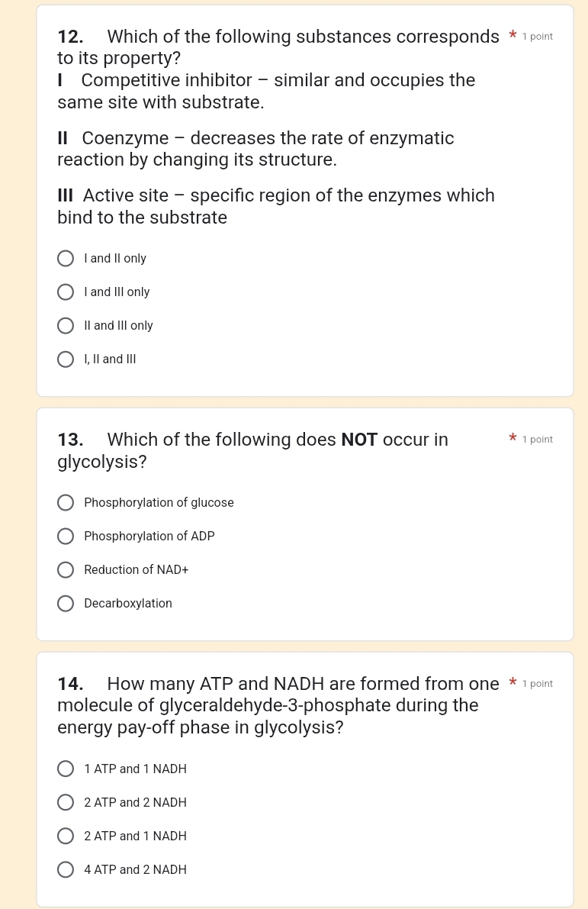Viewport: 588px width, 909px height.
Task: Click the bolded NOT in question 13
Action: pyautogui.click(x=358, y=440)
